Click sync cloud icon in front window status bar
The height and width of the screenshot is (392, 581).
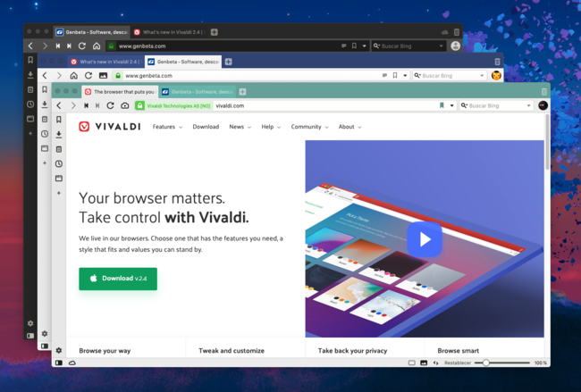tap(72, 363)
